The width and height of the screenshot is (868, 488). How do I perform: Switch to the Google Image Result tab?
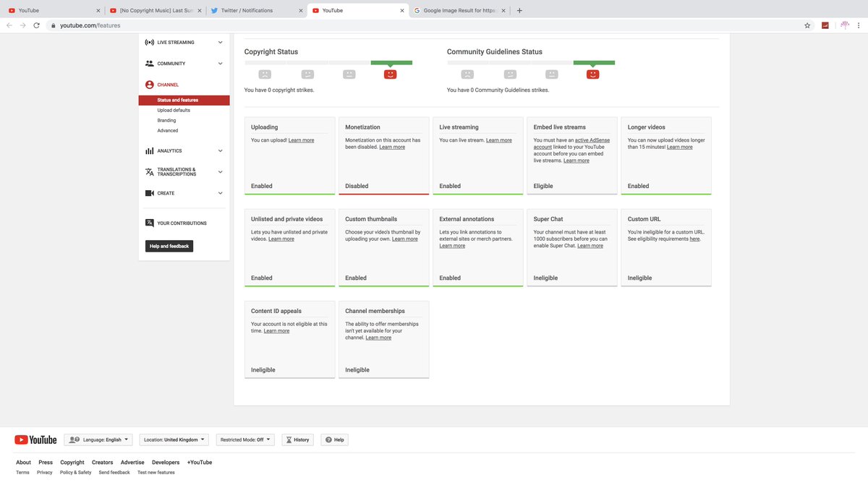click(460, 11)
